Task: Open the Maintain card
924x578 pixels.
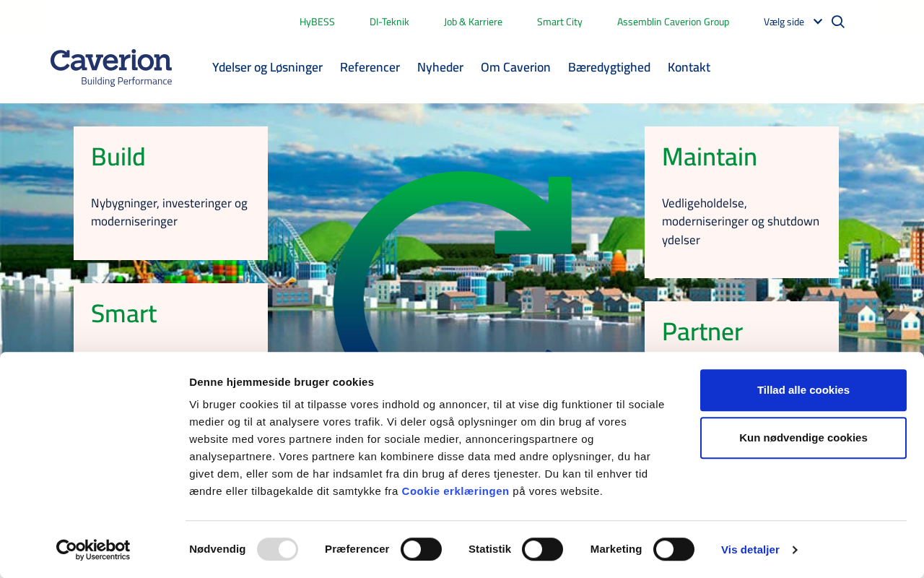Action: 741,202
